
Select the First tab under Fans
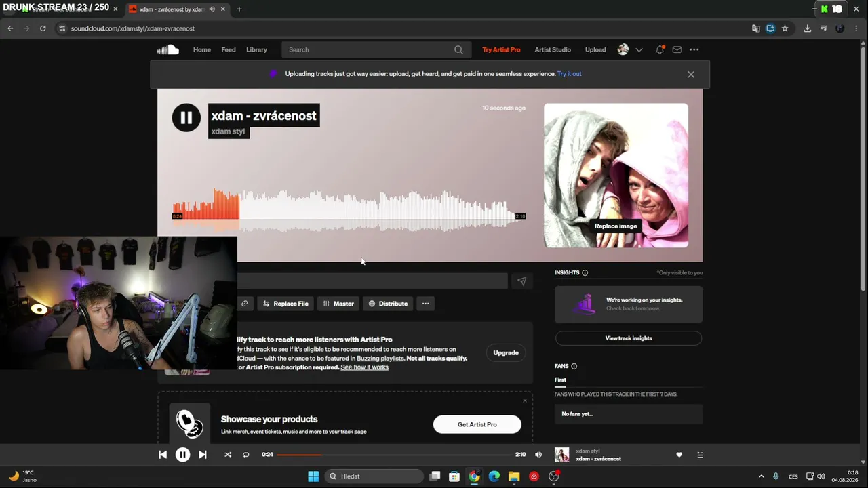(x=560, y=380)
